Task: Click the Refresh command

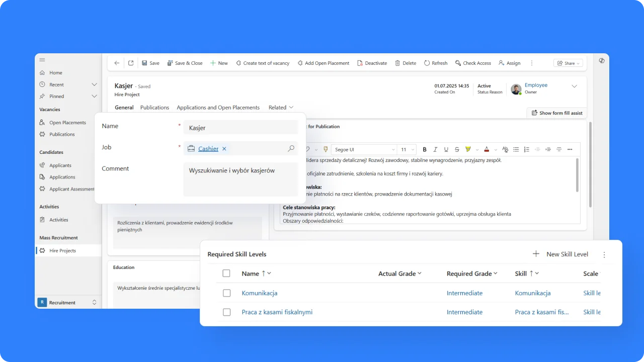Action: point(435,63)
